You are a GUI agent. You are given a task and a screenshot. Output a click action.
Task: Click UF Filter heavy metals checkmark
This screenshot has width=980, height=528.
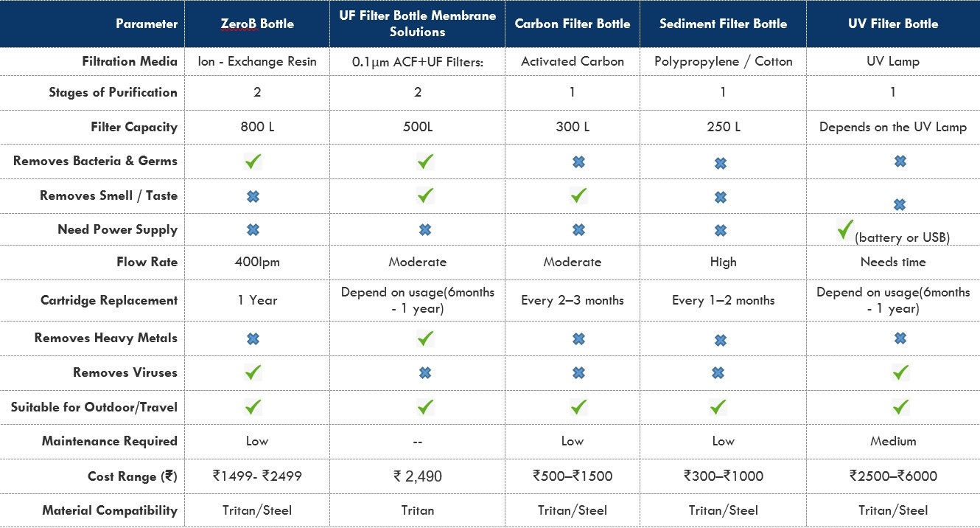point(425,338)
